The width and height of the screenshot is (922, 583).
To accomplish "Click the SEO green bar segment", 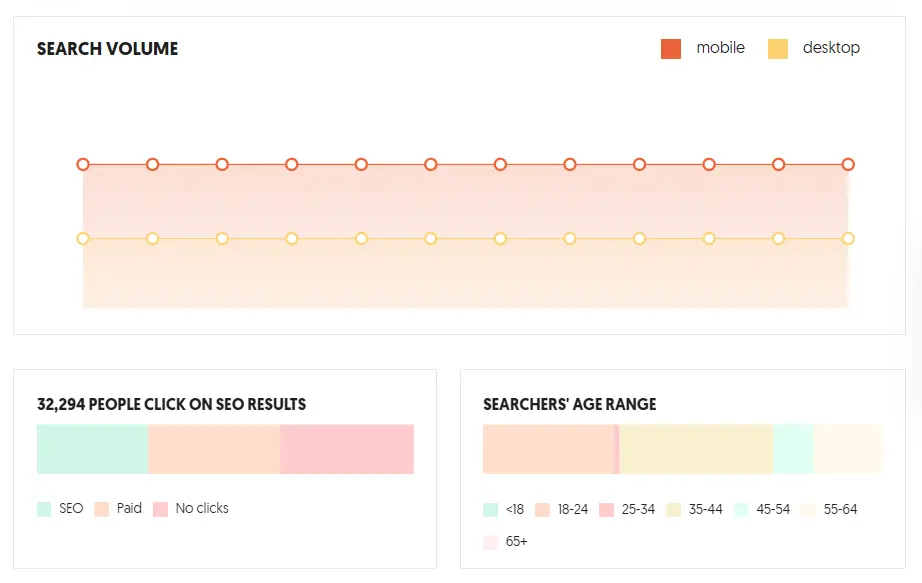I will (x=92, y=449).
